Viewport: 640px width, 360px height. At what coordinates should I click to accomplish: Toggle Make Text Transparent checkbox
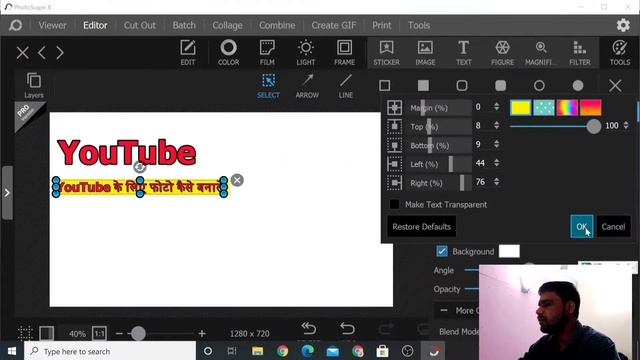[x=394, y=204]
